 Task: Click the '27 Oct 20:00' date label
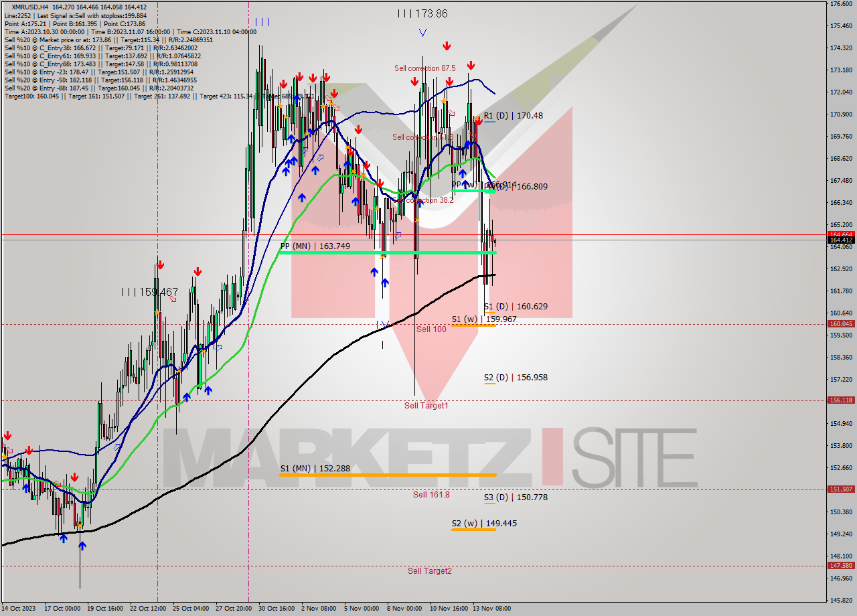234,609
